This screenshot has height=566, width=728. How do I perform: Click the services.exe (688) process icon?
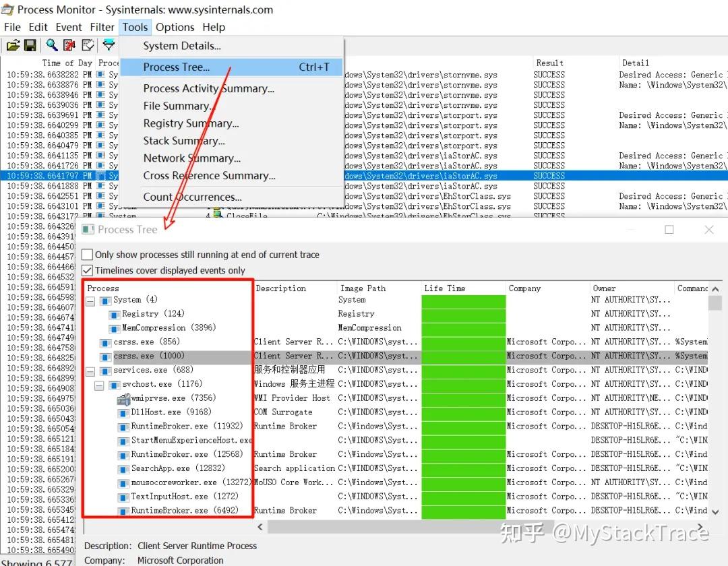(106, 371)
